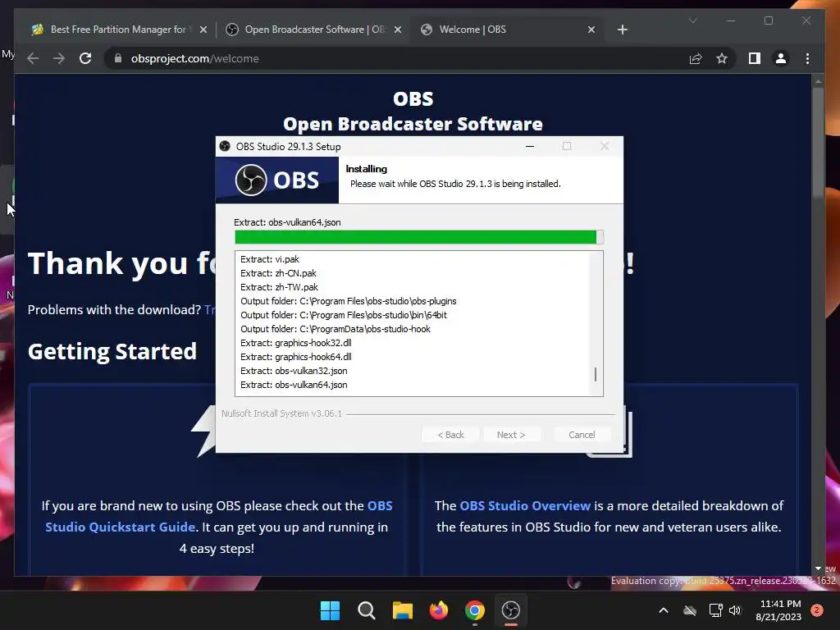The height and width of the screenshot is (630, 840).
Task: Close the Best Free Partition Manager tab
Action: [203, 30]
